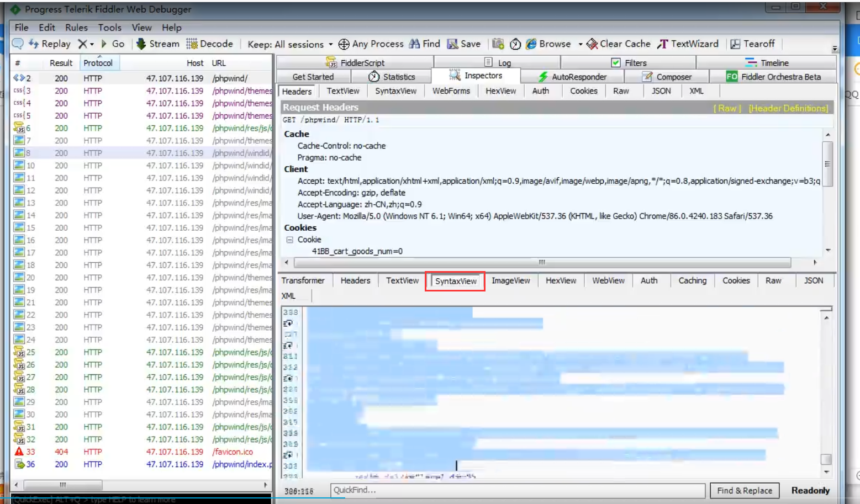The width and height of the screenshot is (860, 504).
Task: Click the camera screenshot toolbar icon
Action: pyautogui.click(x=498, y=44)
